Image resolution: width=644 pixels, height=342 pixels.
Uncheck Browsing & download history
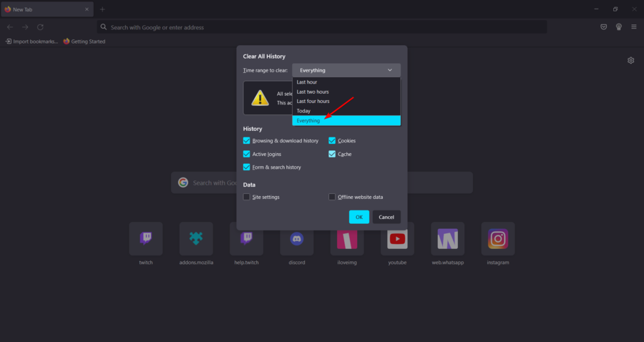click(x=247, y=141)
